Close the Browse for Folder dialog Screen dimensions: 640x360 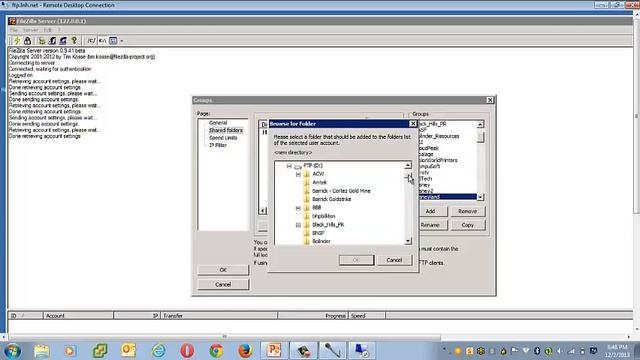(x=413, y=124)
